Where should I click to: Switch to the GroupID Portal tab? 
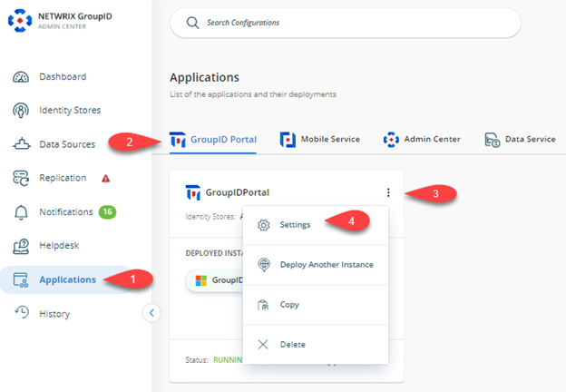(x=213, y=140)
